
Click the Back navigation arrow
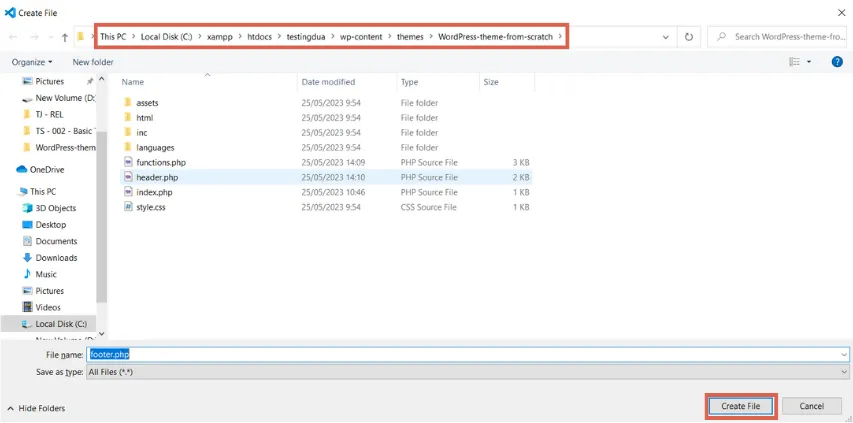[13, 37]
